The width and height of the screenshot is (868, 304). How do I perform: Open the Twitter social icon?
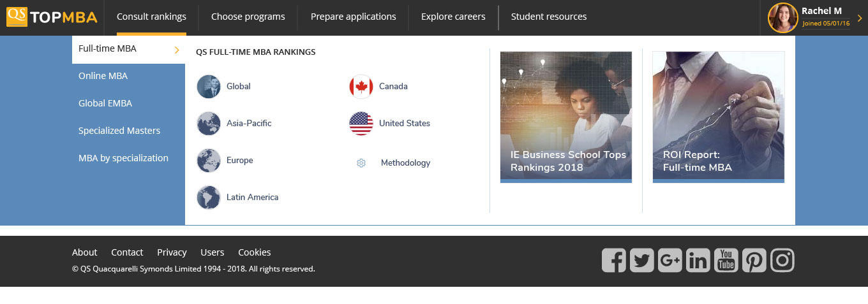click(x=642, y=260)
